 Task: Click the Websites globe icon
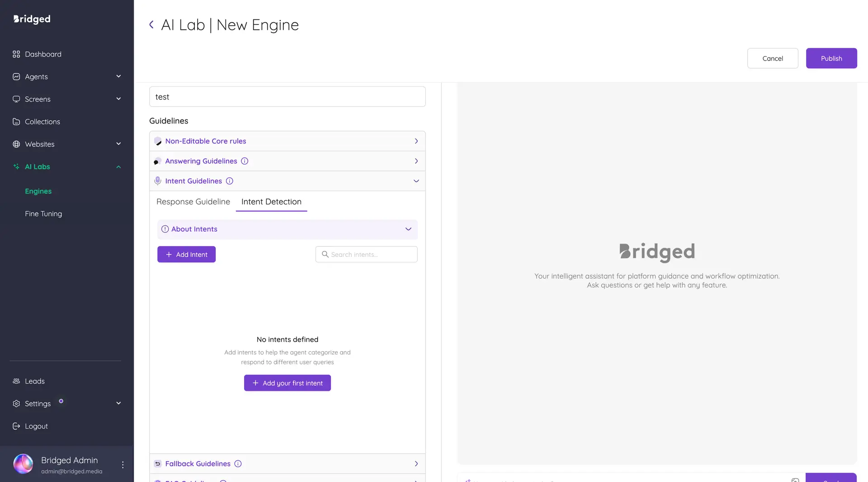[16, 144]
